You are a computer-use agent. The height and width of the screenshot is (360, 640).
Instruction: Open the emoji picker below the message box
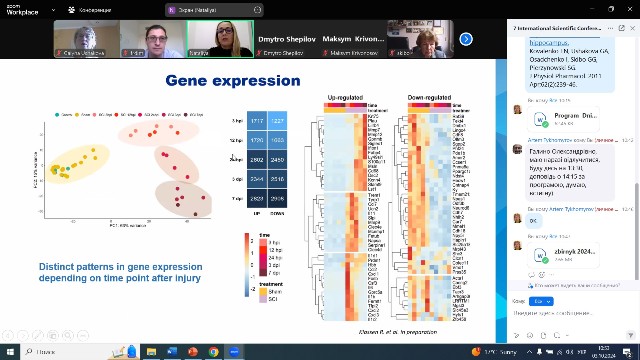pos(530,335)
